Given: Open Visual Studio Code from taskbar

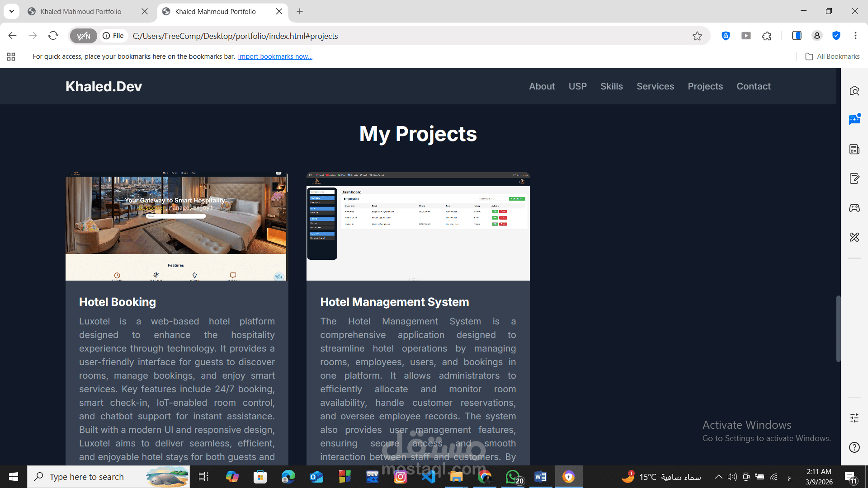Looking at the screenshot, I should (428, 477).
